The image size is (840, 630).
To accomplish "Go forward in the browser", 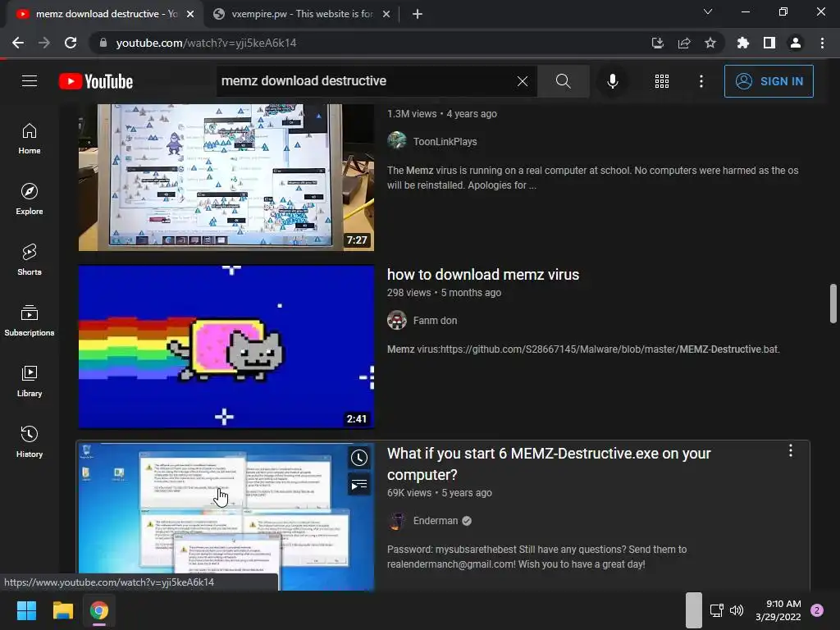I will click(44, 43).
